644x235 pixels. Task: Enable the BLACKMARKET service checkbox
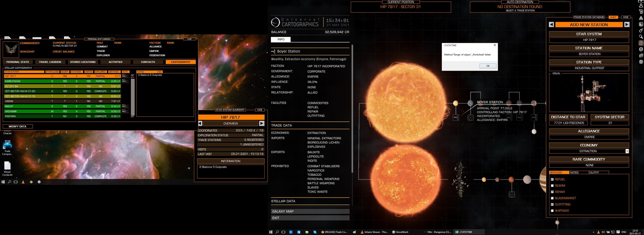coord(552,198)
